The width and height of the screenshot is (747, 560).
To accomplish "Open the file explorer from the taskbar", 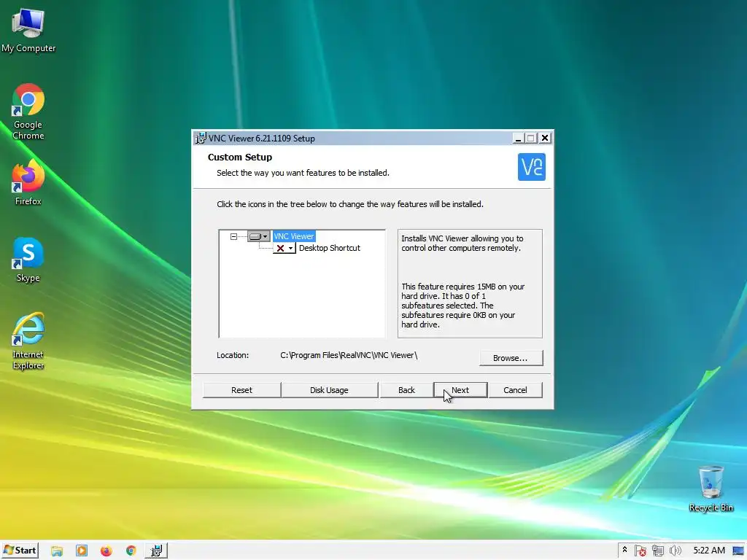I will (57, 551).
